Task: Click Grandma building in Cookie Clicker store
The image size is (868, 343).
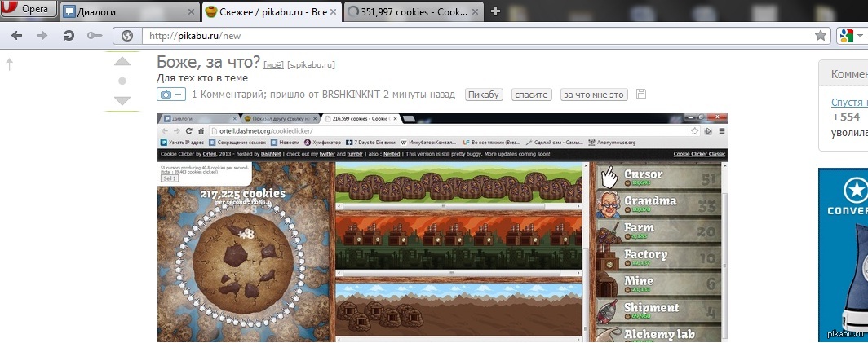Action: (x=658, y=204)
